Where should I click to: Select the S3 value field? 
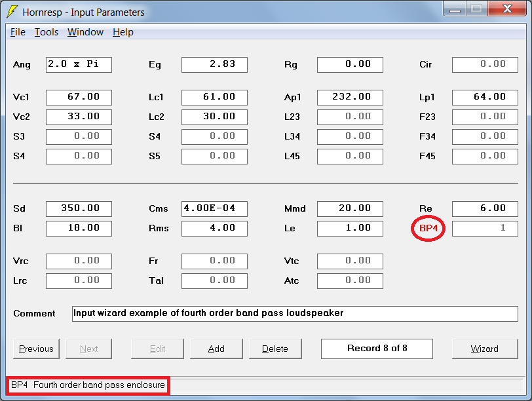[x=79, y=137]
